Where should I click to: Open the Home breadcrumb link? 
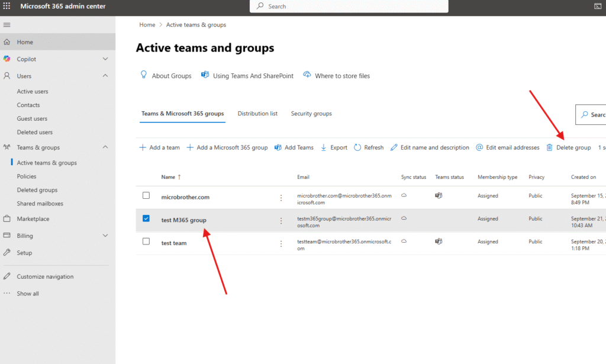click(x=147, y=25)
